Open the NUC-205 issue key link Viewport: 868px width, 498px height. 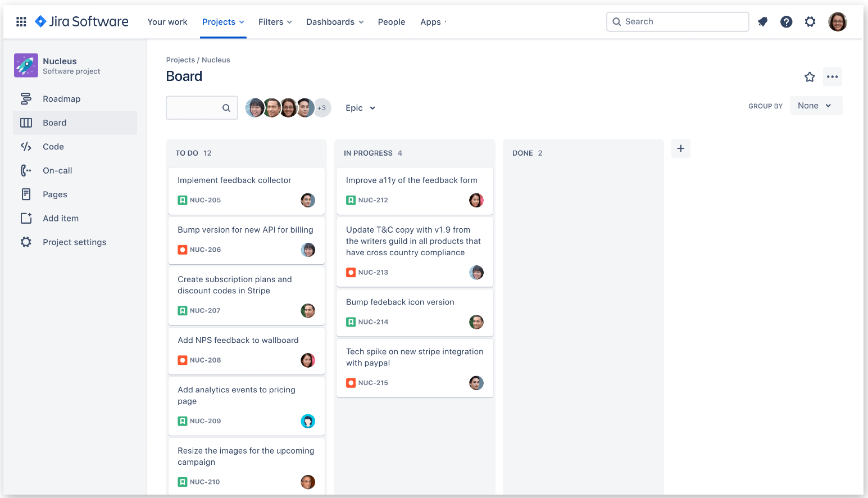[205, 200]
